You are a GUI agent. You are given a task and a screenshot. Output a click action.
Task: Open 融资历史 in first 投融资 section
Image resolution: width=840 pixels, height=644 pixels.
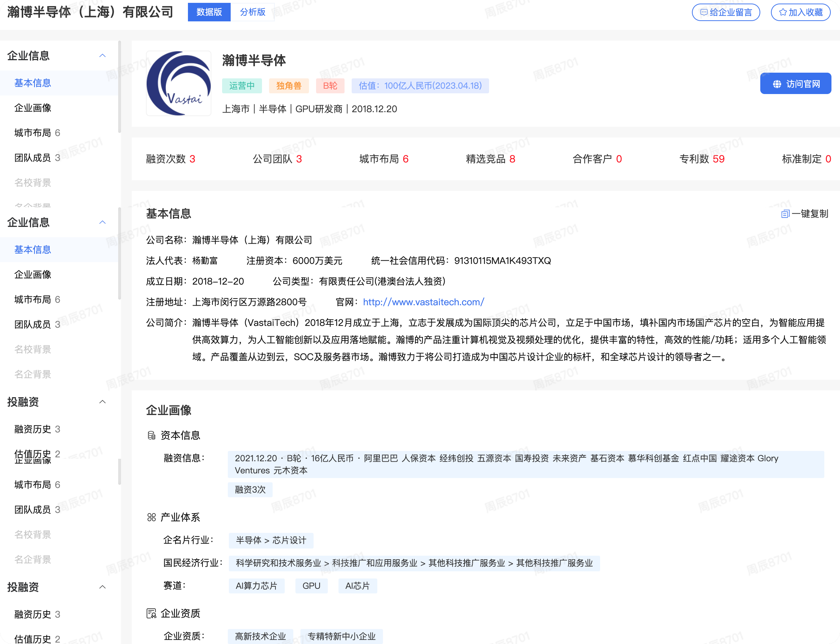coord(32,429)
